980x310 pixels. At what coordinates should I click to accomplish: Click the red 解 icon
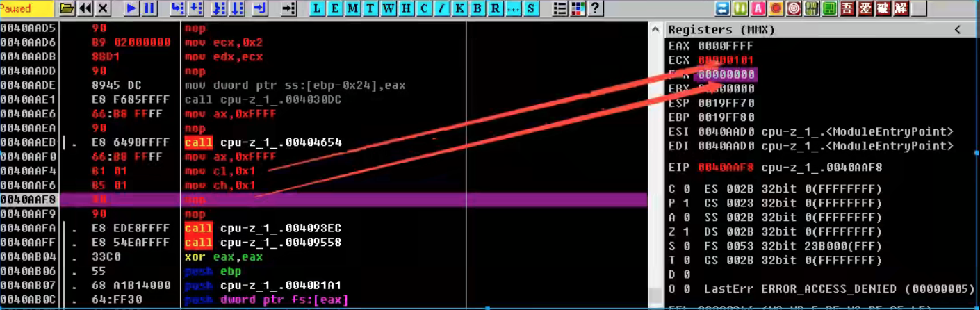click(901, 9)
